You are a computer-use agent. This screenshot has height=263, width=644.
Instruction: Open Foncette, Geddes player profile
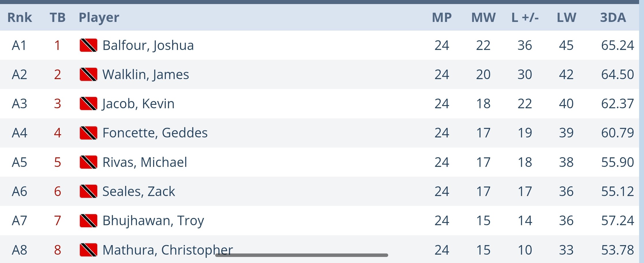coord(155,133)
